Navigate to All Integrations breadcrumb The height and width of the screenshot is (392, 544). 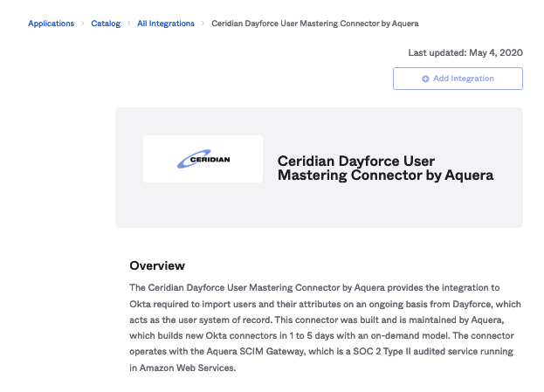point(166,24)
